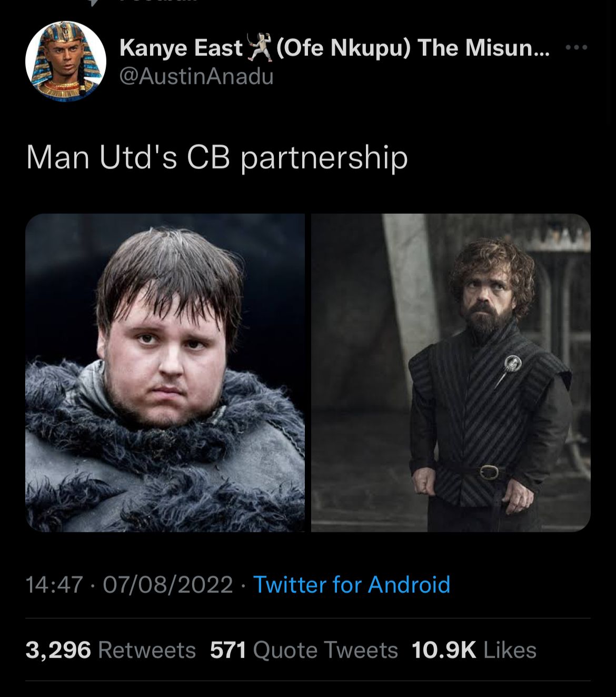616x697 pixels.
Task: Open the @AustinAnadu handle
Action: 197,77
